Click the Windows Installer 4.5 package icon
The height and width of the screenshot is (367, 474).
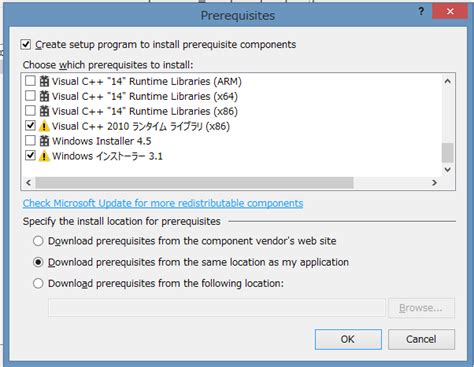44,141
